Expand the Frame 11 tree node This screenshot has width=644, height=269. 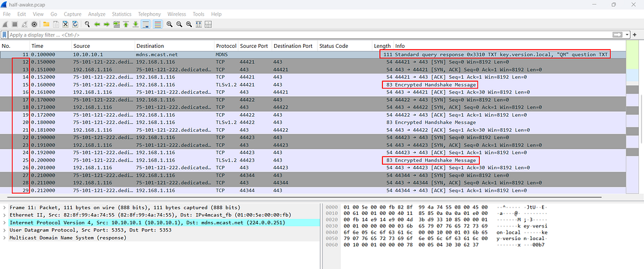click(x=4, y=207)
